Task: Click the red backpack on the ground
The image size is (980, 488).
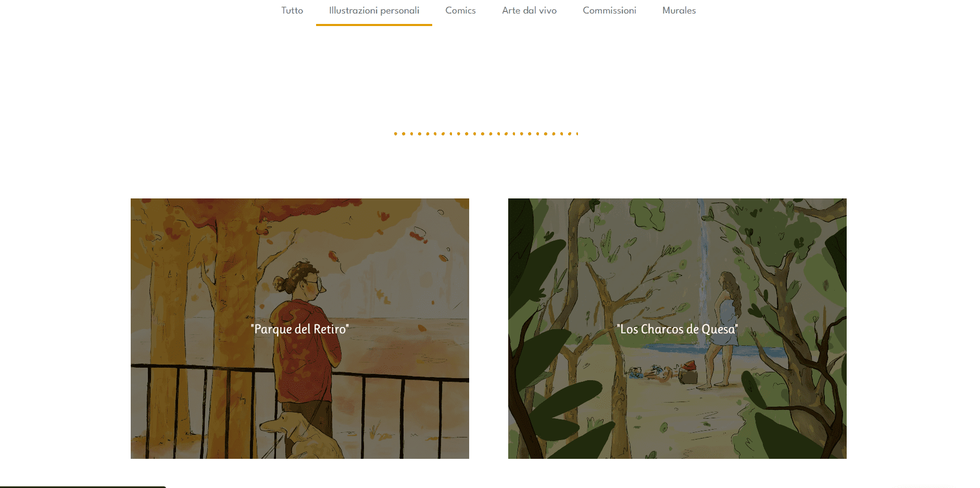Action: click(x=688, y=372)
